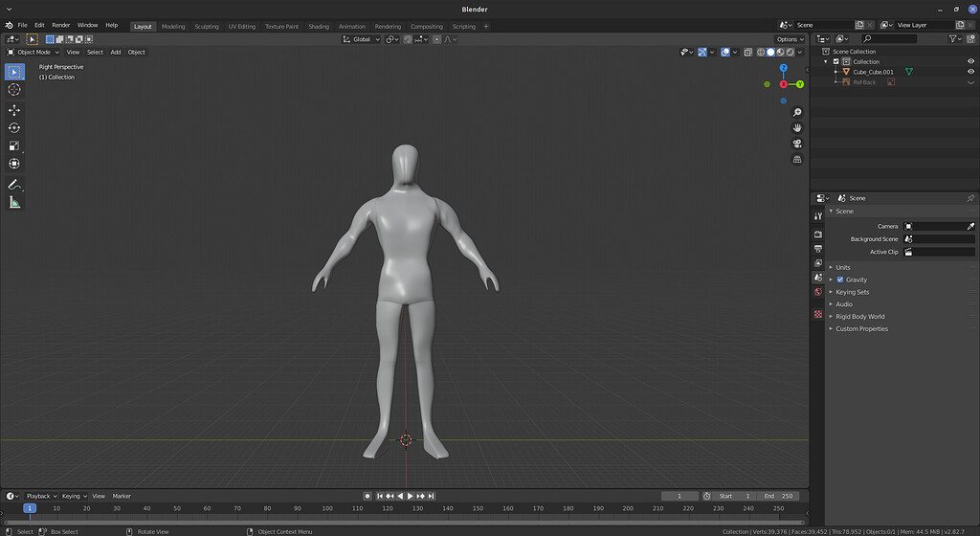Select the Transform tool

[x=14, y=164]
